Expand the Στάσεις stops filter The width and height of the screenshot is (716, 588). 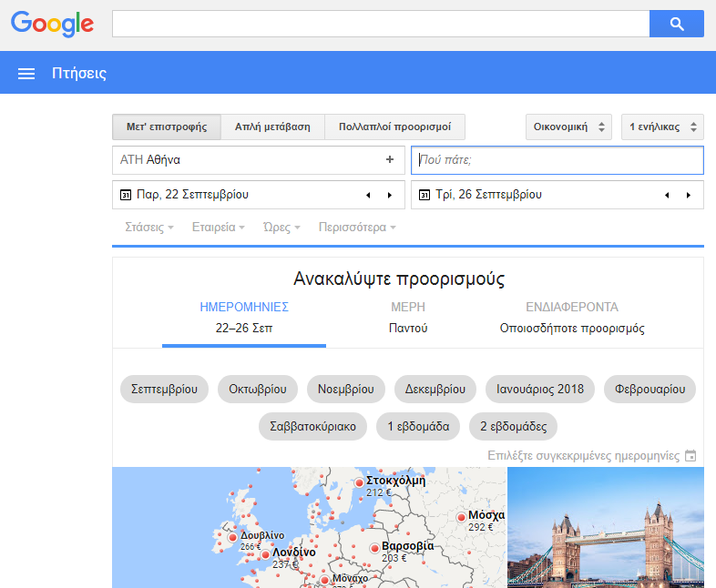(x=149, y=228)
